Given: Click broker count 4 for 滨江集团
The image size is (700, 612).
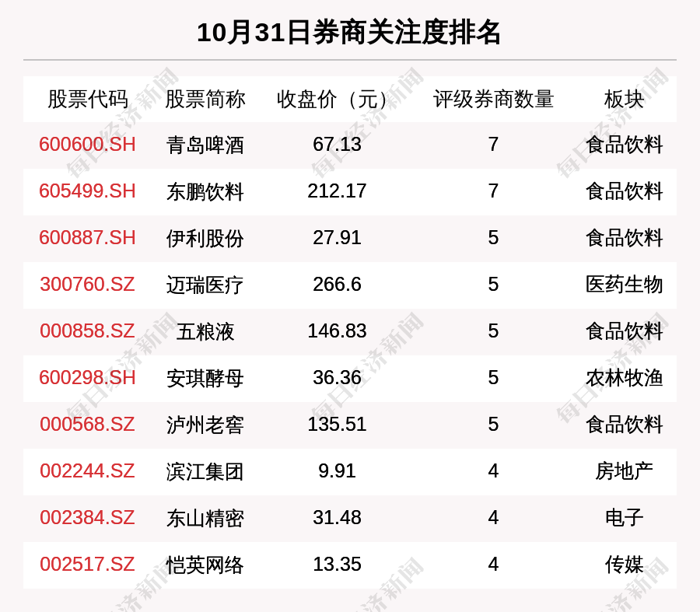Looking at the screenshot, I should pyautogui.click(x=493, y=471).
